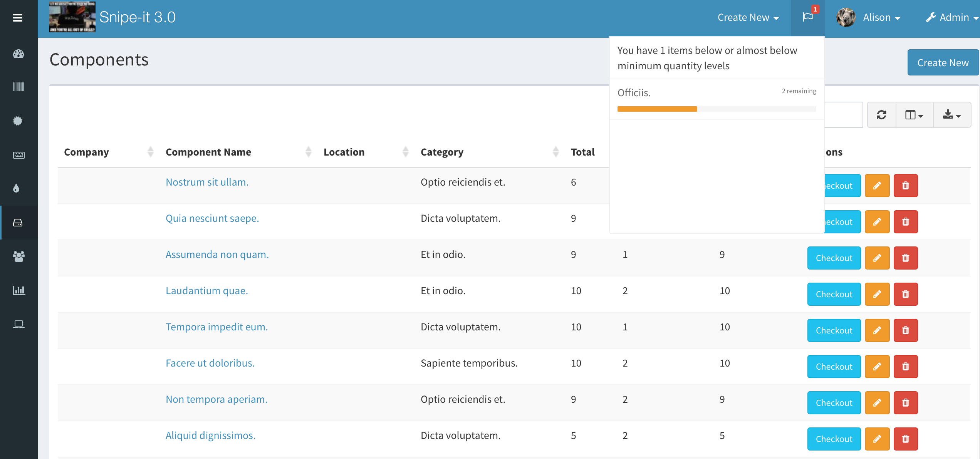The image size is (980, 459).
Task: Delete Aliquid dignissimos with trash icon
Action: pos(906,439)
